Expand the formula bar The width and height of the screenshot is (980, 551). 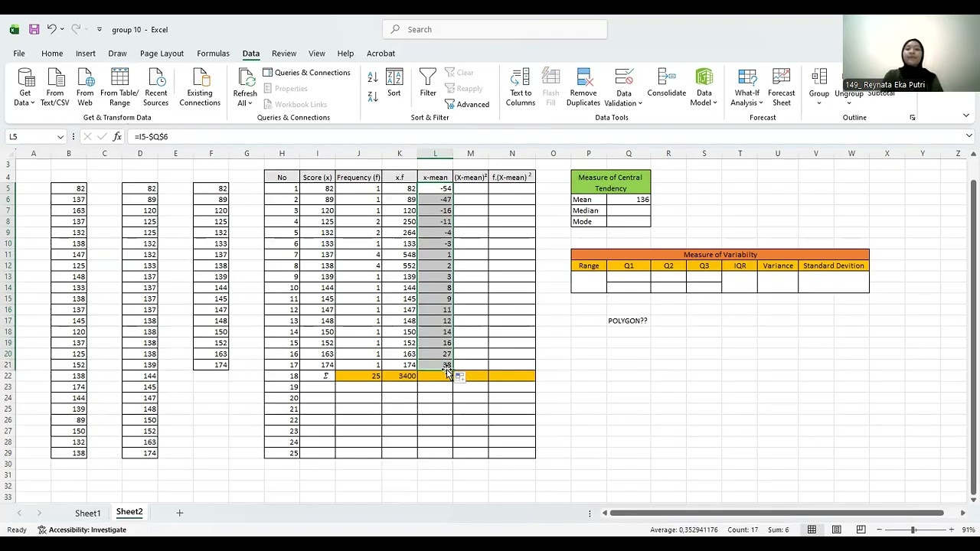click(x=969, y=136)
